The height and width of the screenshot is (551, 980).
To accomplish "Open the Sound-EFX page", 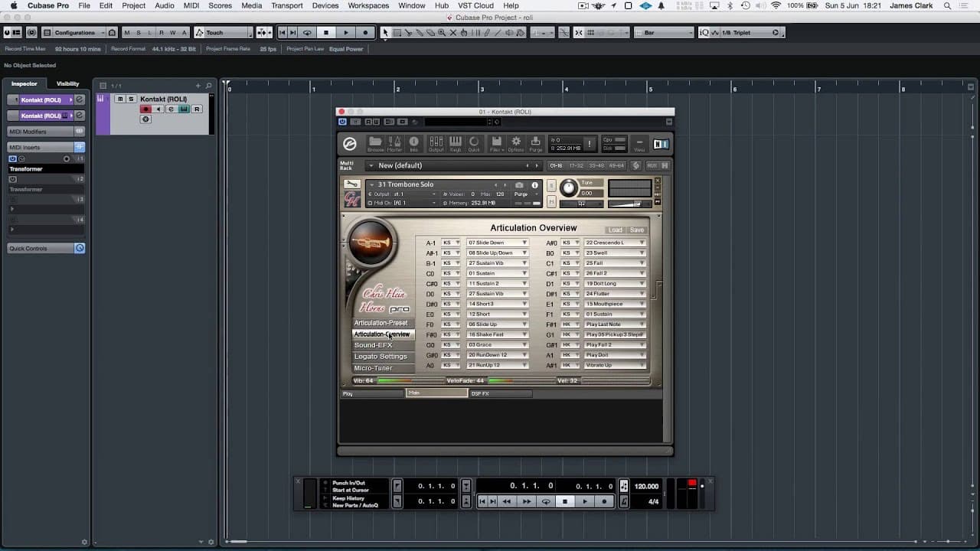I will point(383,345).
